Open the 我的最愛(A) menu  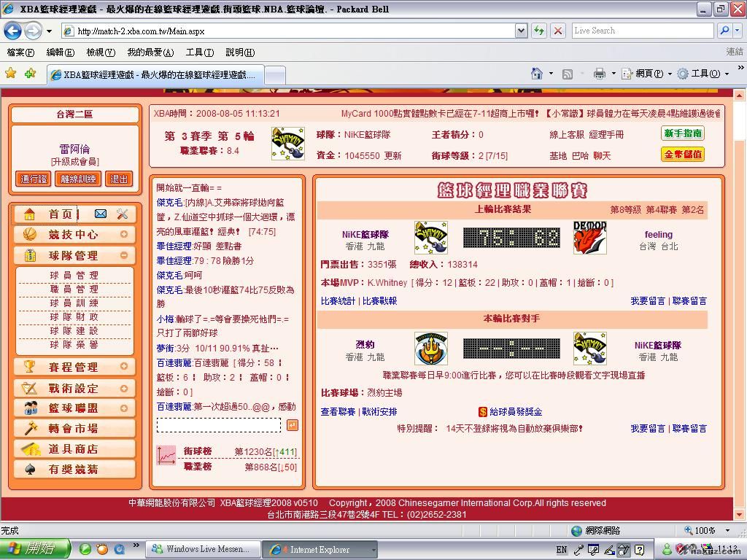(x=150, y=52)
